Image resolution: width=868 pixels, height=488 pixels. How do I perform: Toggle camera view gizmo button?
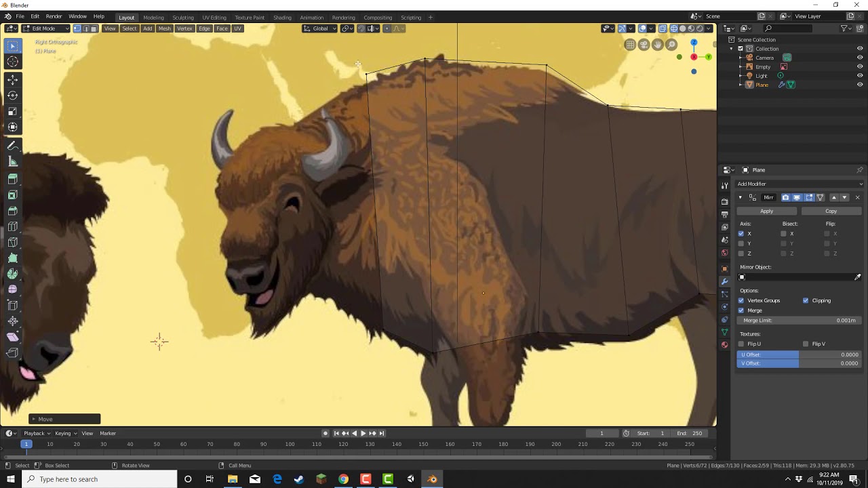(644, 45)
